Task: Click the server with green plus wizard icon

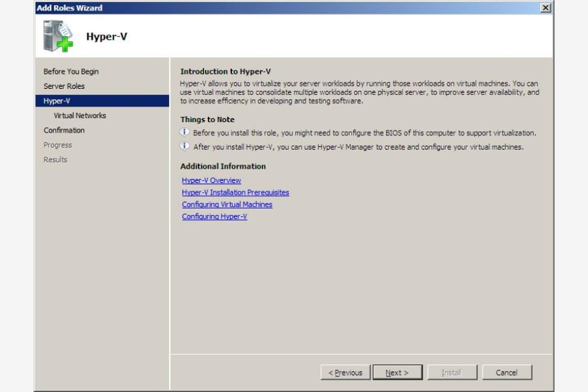Action: click(58, 36)
